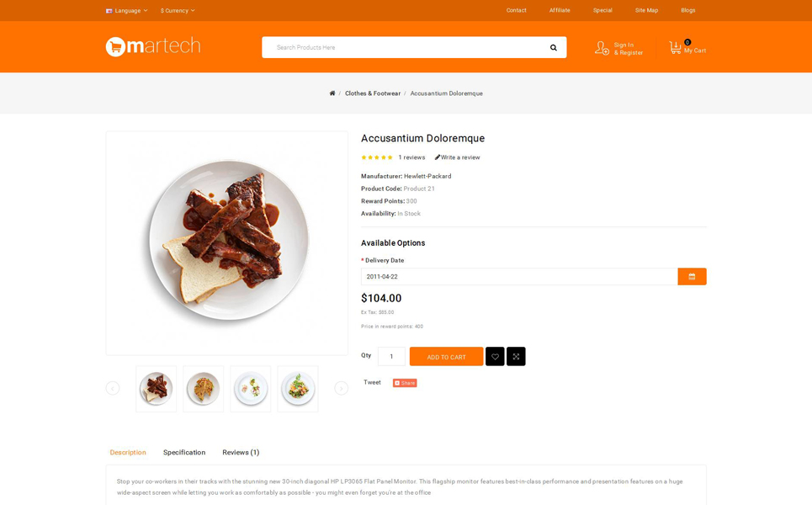This screenshot has height=505, width=812.
Task: Click the Add to Cart button
Action: pyautogui.click(x=447, y=356)
